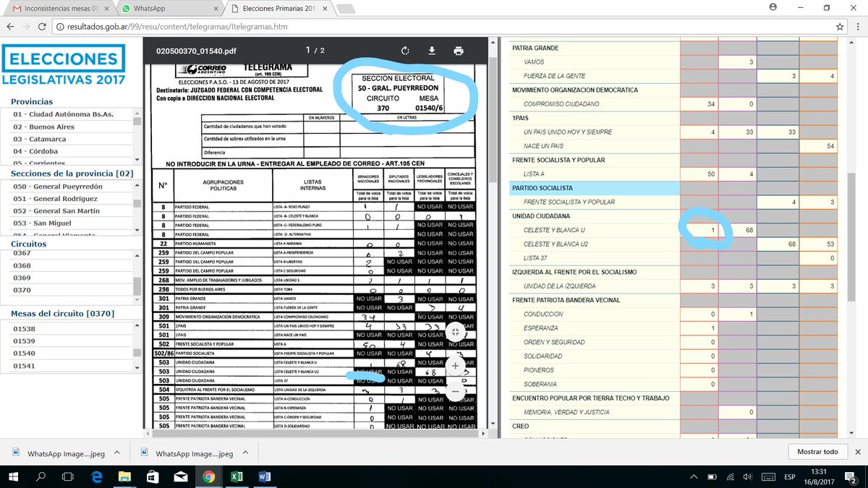The width and height of the screenshot is (868, 488).
Task: Choose section 051 - General Rodríguez
Action: pyautogui.click(x=67, y=199)
